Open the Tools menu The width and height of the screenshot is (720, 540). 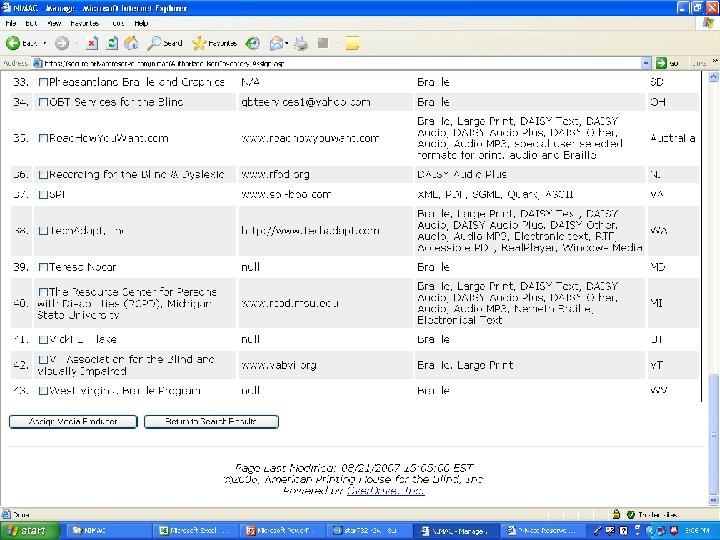click(x=118, y=23)
